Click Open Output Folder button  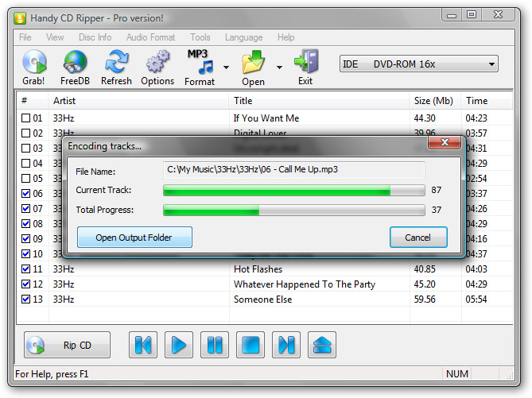134,238
